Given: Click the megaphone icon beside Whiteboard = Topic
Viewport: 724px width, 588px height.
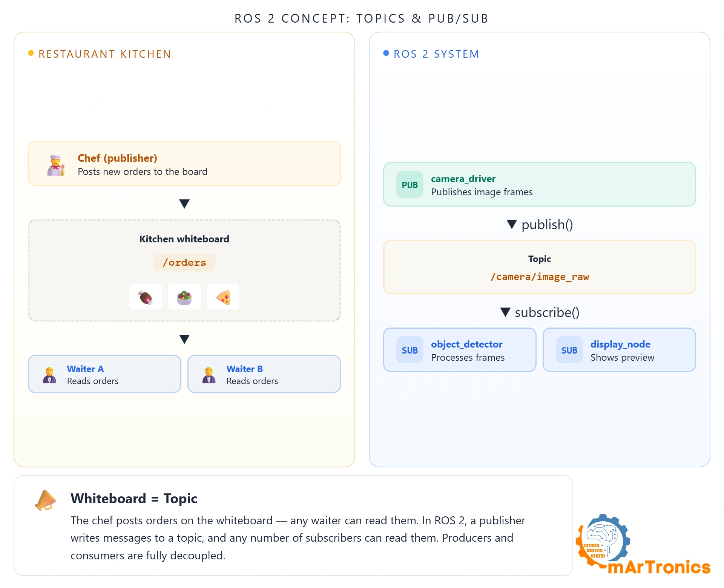Looking at the screenshot, I should pyautogui.click(x=45, y=500).
